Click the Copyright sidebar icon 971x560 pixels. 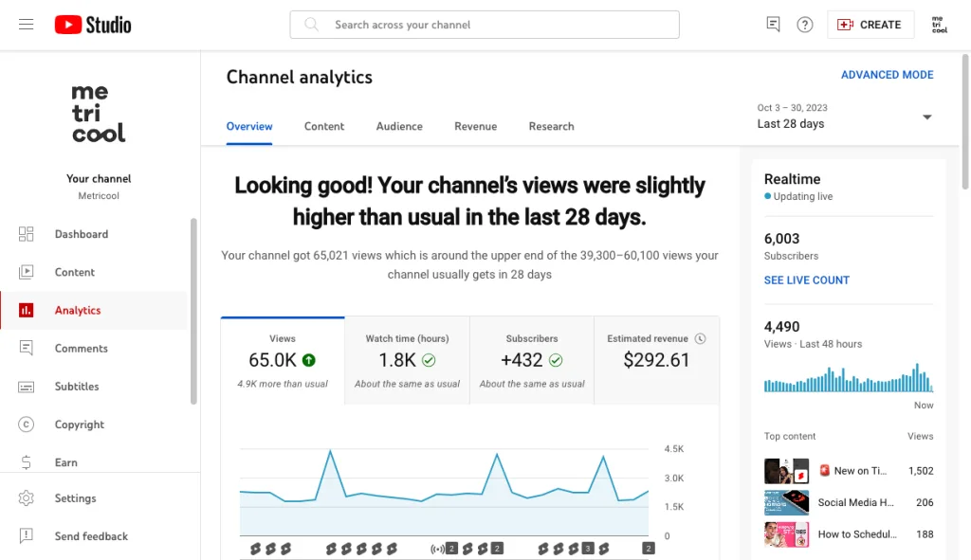[x=26, y=425]
